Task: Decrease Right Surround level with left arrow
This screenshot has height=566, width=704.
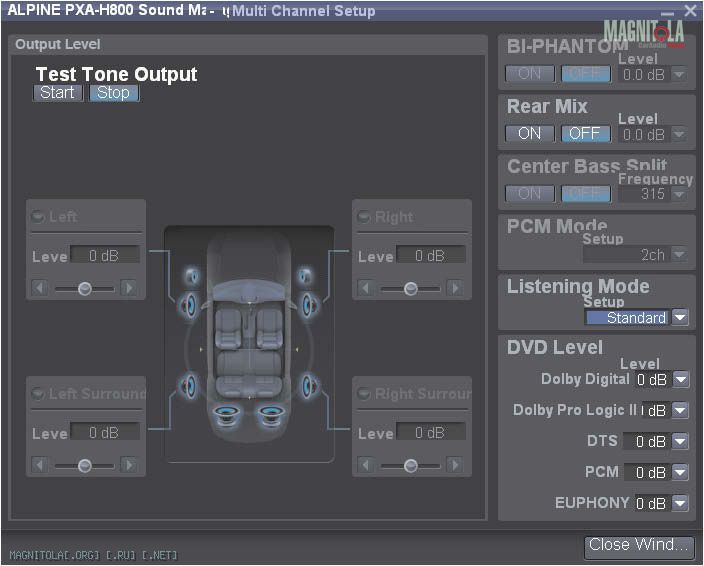Action: click(365, 465)
